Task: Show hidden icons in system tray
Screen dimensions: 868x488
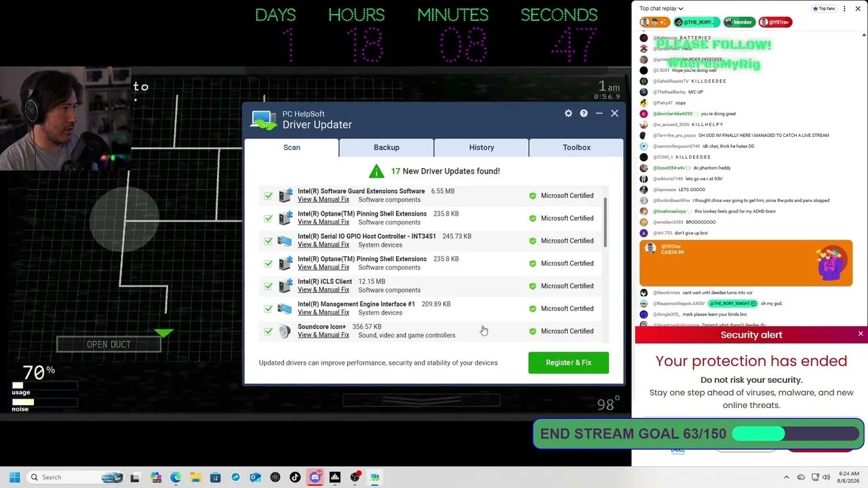Action: (787, 477)
